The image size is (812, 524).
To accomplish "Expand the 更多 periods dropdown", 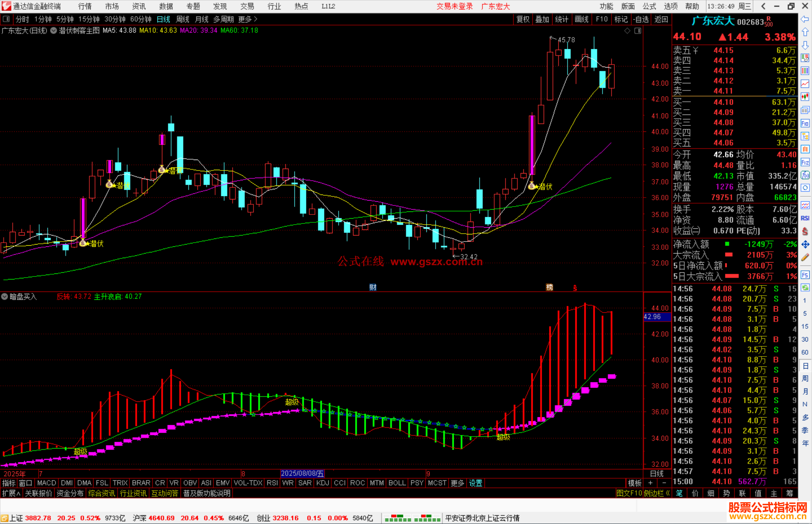I will 247,19.
